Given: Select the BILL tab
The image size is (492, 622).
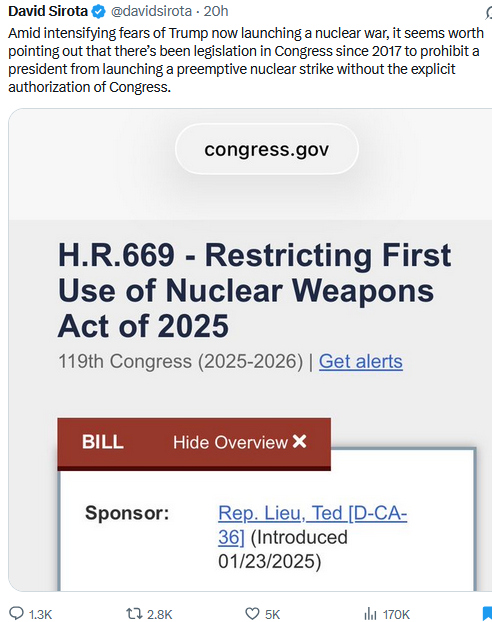Looking at the screenshot, I should tap(103, 442).
